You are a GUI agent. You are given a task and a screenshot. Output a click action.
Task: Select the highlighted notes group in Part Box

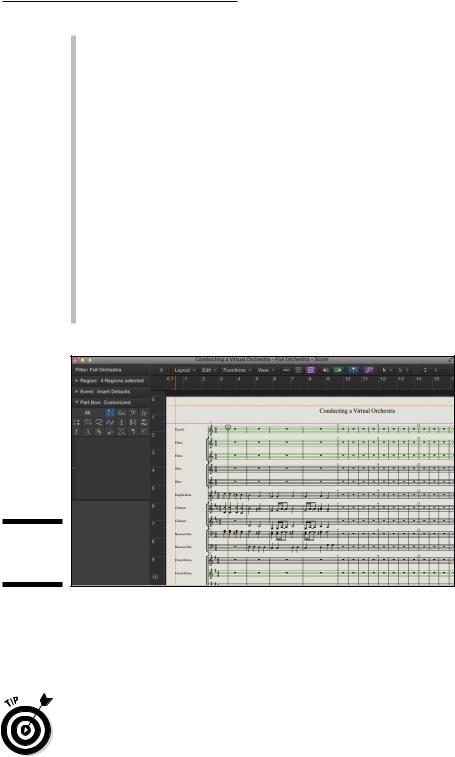point(110,413)
